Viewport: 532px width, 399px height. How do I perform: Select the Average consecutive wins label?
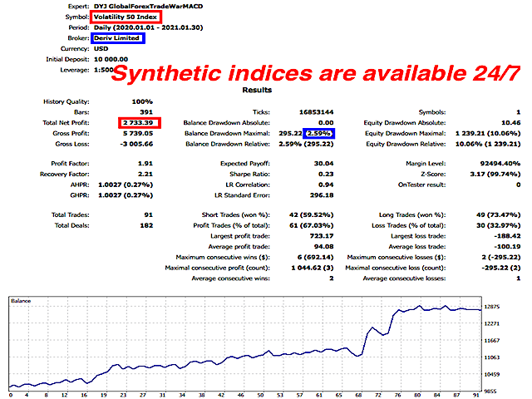231,278
